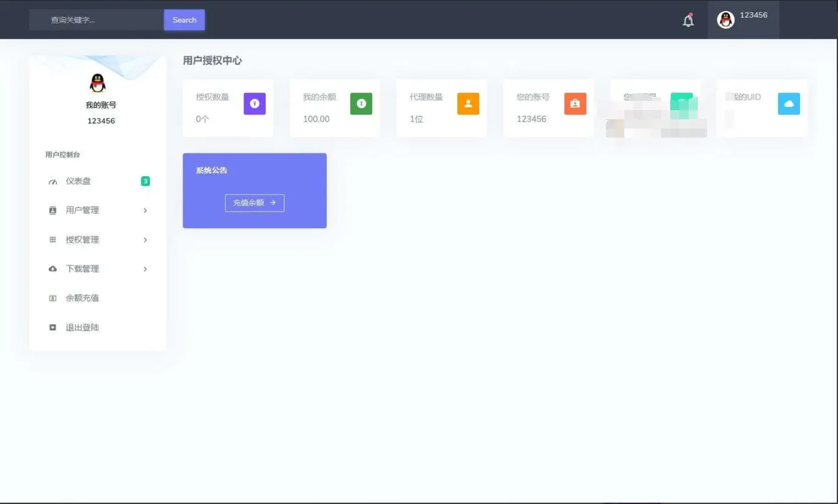This screenshot has width=838, height=504.
Task: Click the 余额充值 money icon
Action: point(53,298)
